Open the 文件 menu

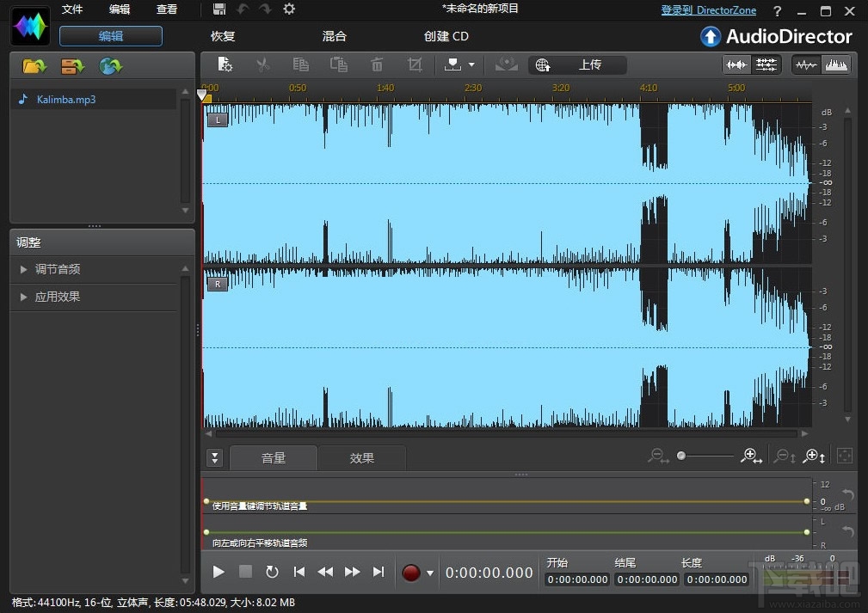71,9
